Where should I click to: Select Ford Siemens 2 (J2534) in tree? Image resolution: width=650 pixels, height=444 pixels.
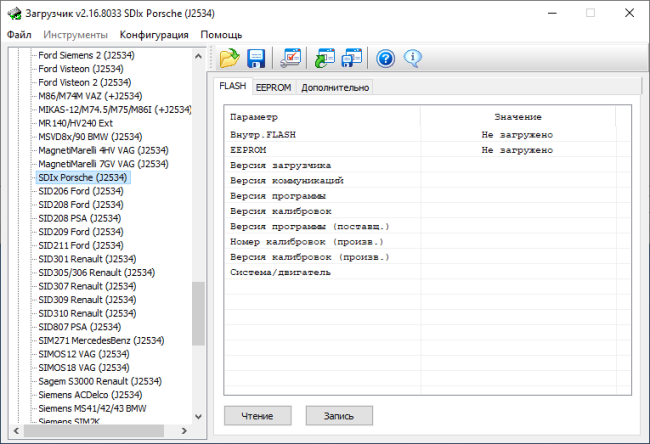86,55
